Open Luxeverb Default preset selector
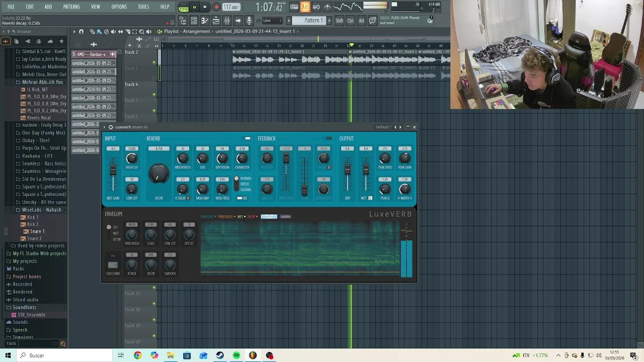 coord(382,127)
